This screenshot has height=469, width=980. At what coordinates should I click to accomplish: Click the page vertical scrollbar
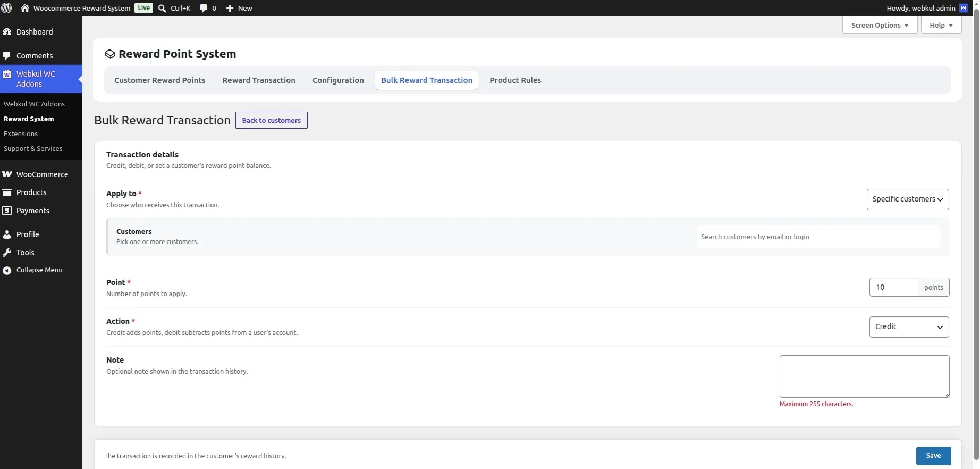coord(976,234)
